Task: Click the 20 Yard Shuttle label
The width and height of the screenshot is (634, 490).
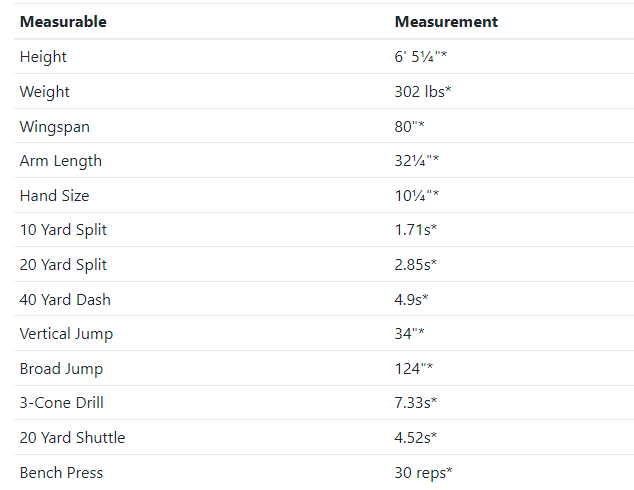Action: click(x=72, y=437)
